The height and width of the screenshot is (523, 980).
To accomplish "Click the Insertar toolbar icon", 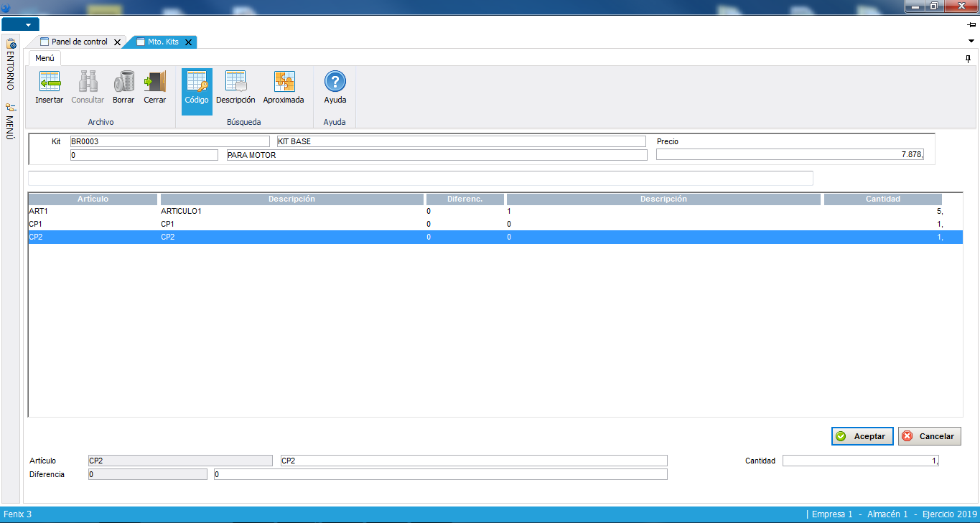I will pos(49,82).
